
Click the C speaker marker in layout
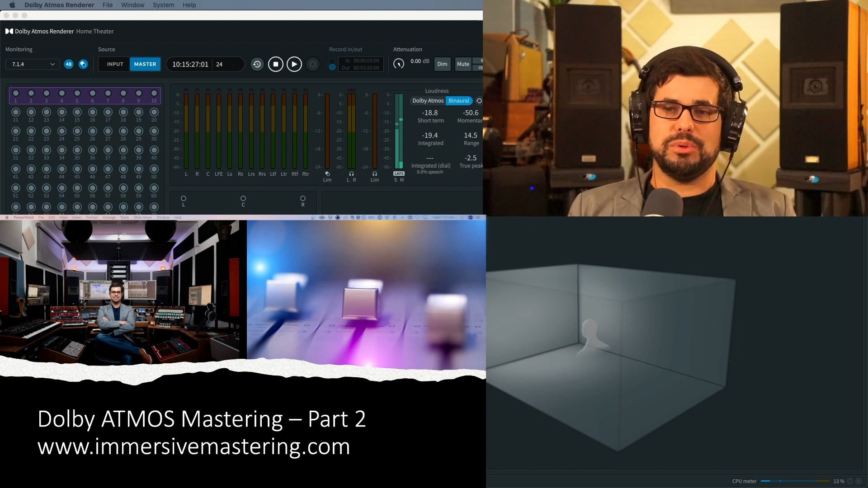pyautogui.click(x=243, y=198)
